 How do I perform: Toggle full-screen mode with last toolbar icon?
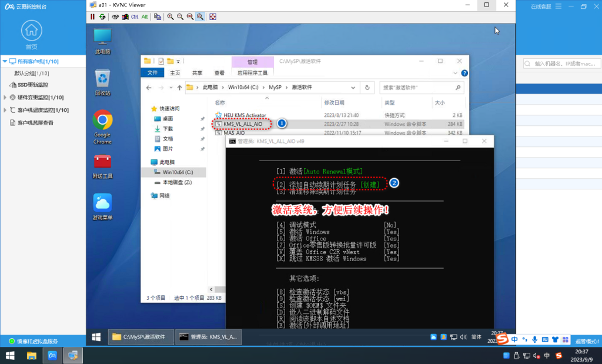coord(213,16)
